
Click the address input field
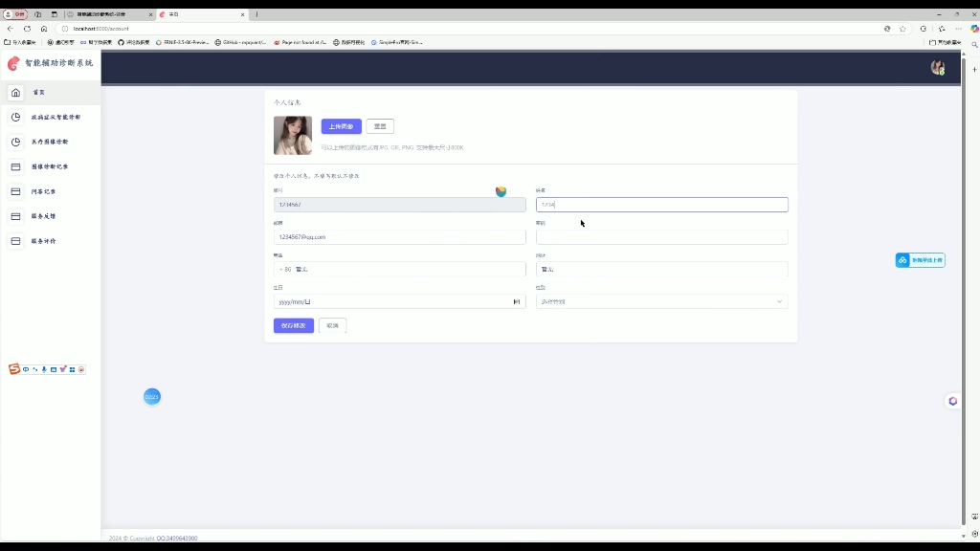[x=662, y=269]
